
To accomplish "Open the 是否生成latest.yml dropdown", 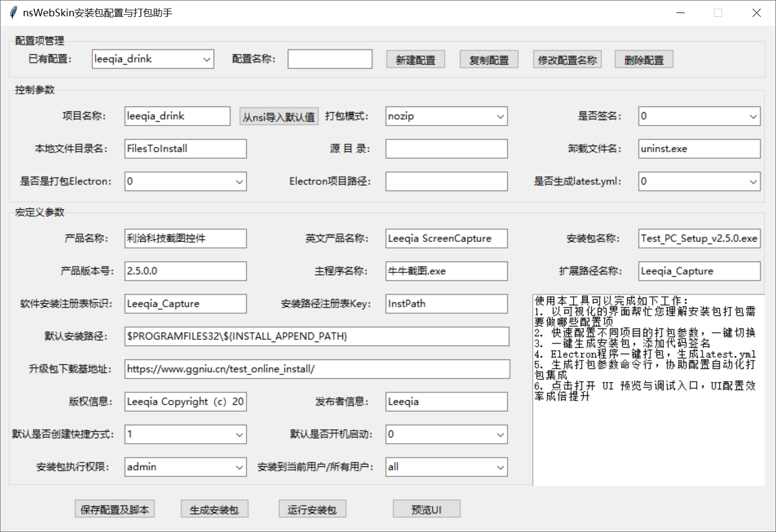I will (x=699, y=182).
